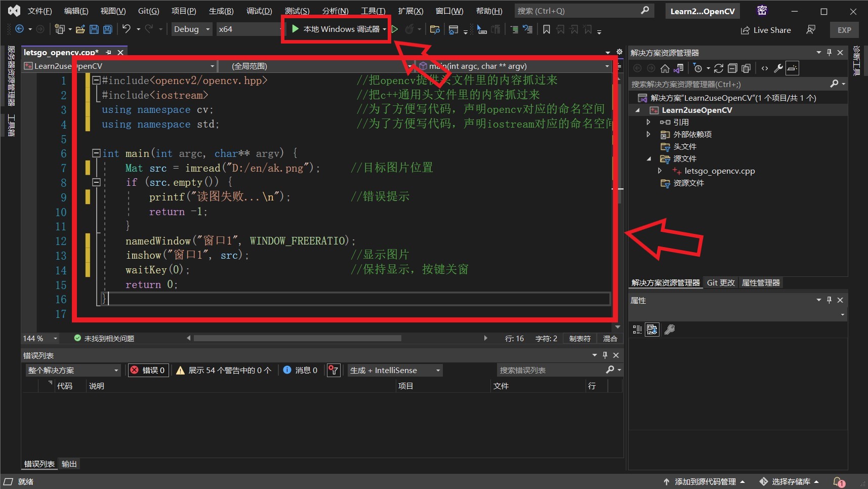Screen dimensions: 868x489
Task: Refresh the Solution Explorer view
Action: point(719,68)
